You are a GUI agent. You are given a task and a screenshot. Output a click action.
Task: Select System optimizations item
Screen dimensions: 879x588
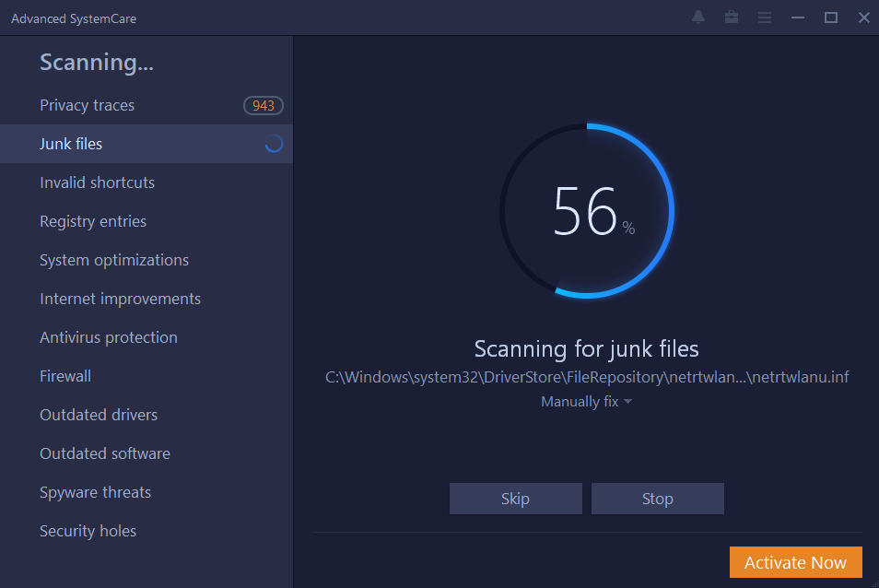tap(146, 260)
